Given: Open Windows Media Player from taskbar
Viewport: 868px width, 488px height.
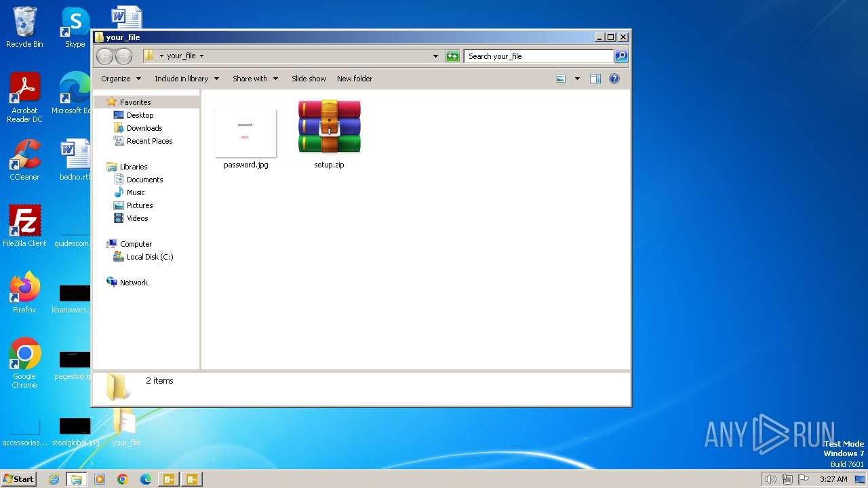Looking at the screenshot, I should click(100, 479).
